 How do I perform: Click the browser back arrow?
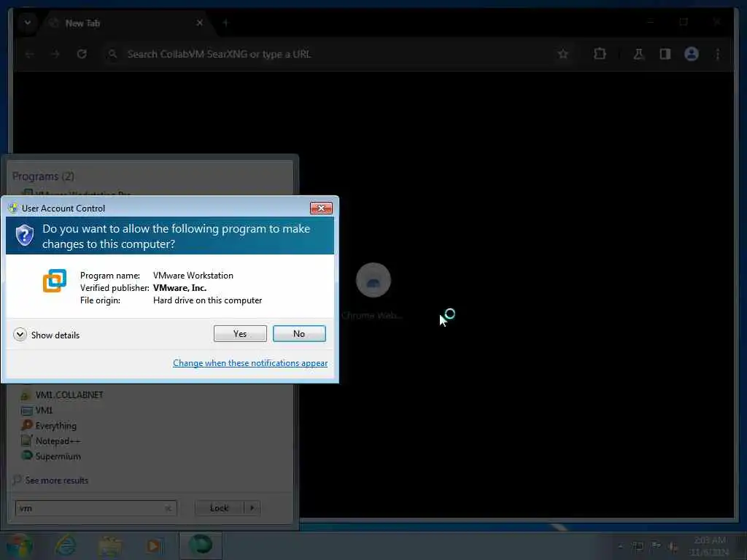click(29, 54)
